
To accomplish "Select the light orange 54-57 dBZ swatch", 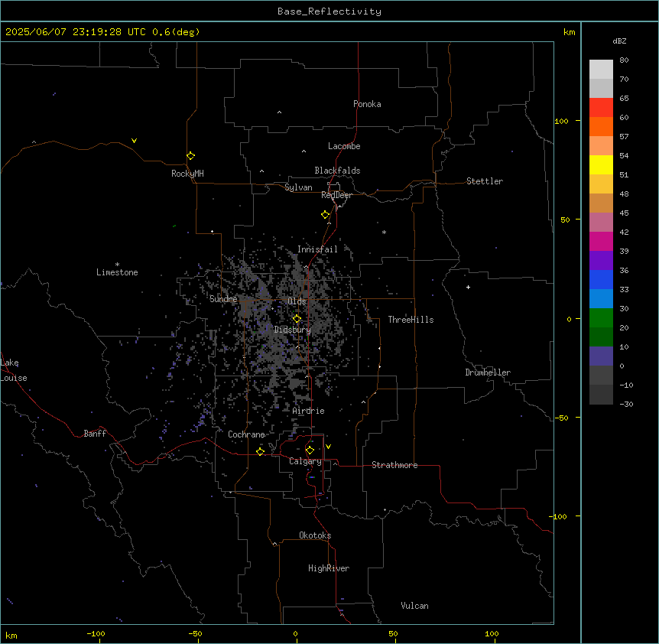I will pyautogui.click(x=601, y=146).
